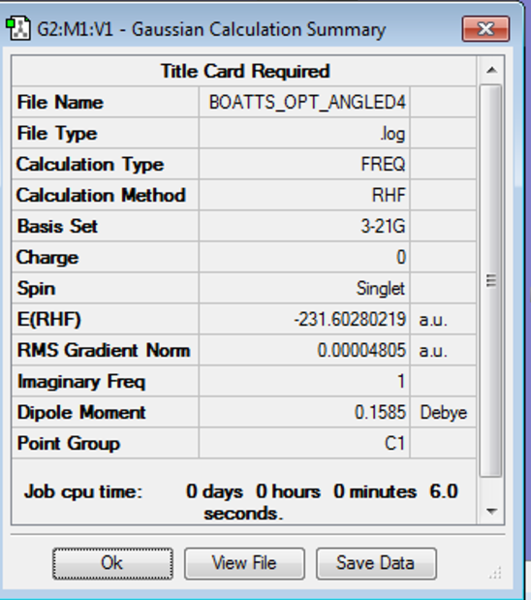Click the scrollbar up arrow

pos(492,70)
